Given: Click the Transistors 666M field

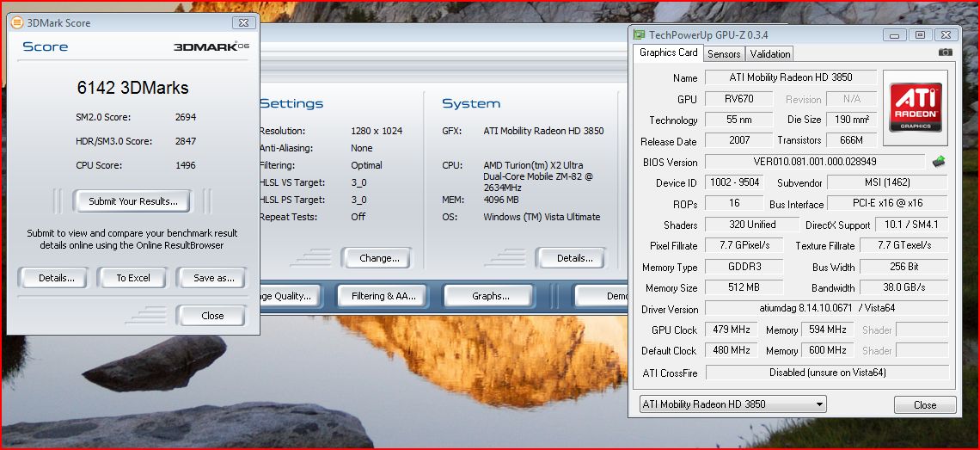Looking at the screenshot, I should pos(851,140).
